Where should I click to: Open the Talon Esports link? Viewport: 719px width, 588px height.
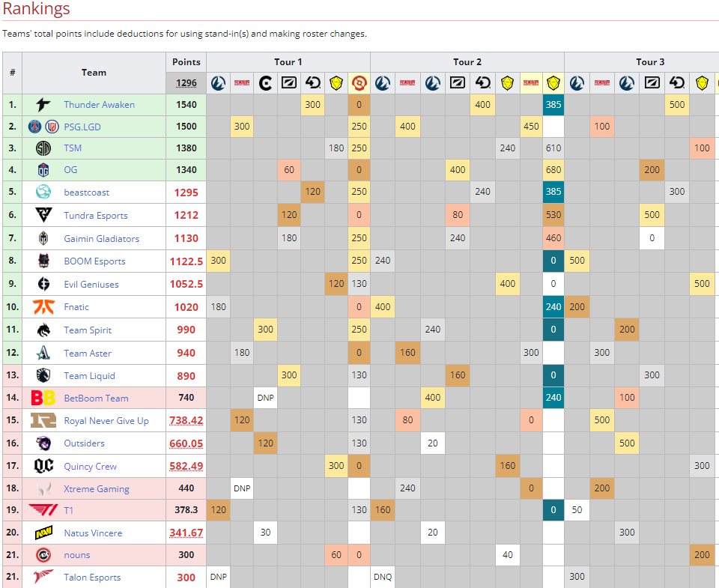coord(92,578)
